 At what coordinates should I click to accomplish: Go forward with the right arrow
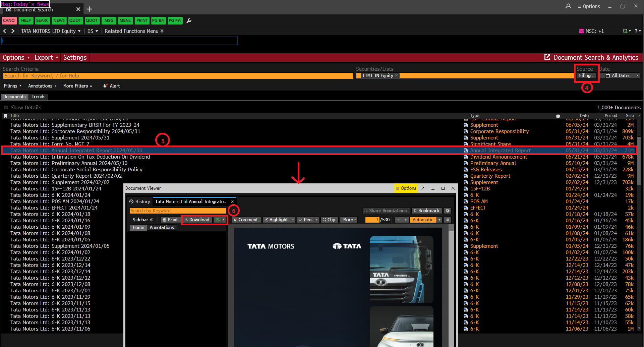13,31
